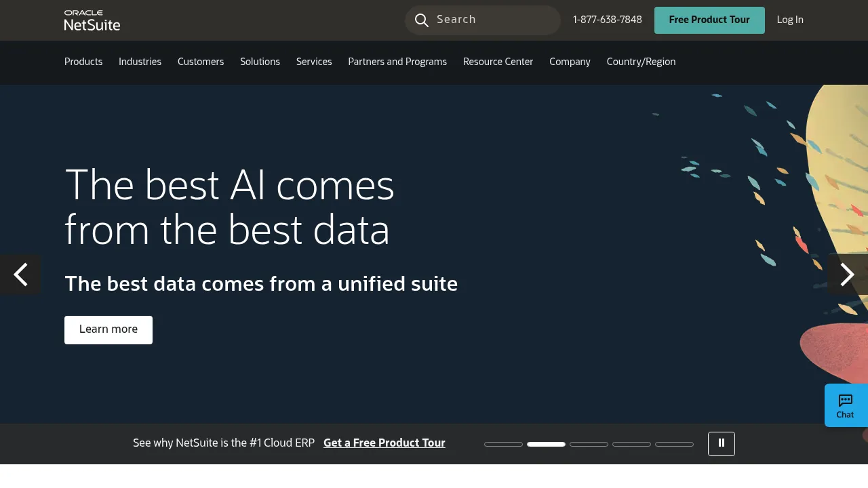Pause the hero carousel autoplay

722,444
